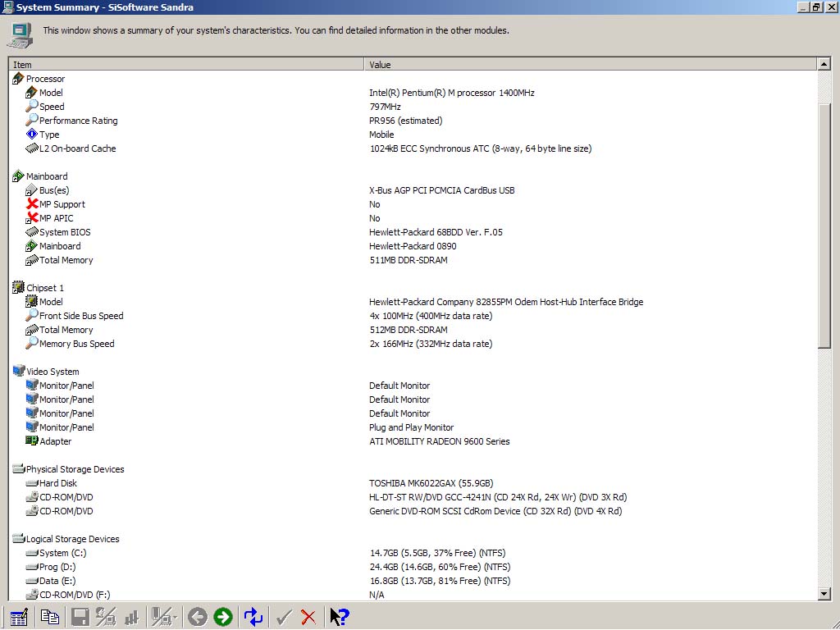The width and height of the screenshot is (840, 630).
Task: Select the Memory Bus Speed row
Action: [x=76, y=344]
